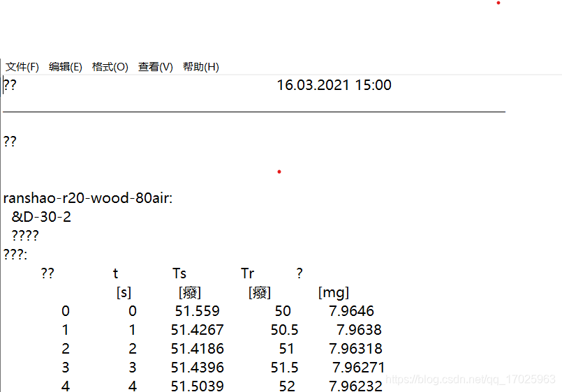Click the [mg] unit label

(333, 292)
